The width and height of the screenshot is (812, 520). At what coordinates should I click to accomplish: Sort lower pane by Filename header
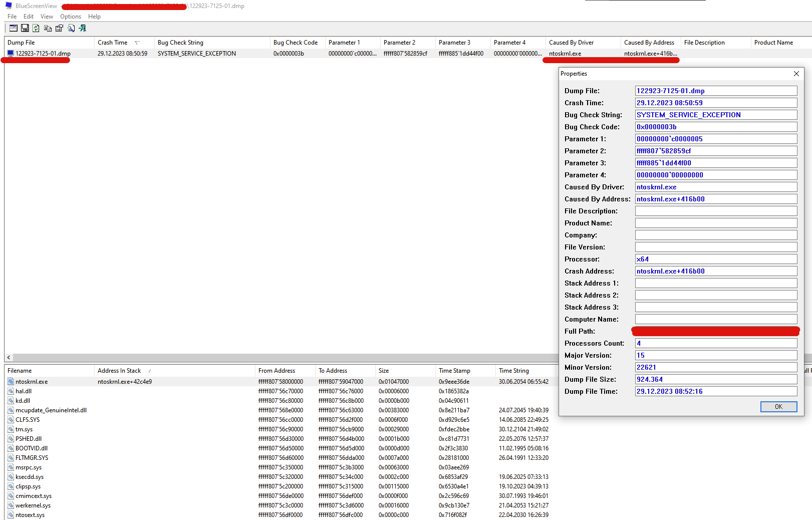click(49, 371)
